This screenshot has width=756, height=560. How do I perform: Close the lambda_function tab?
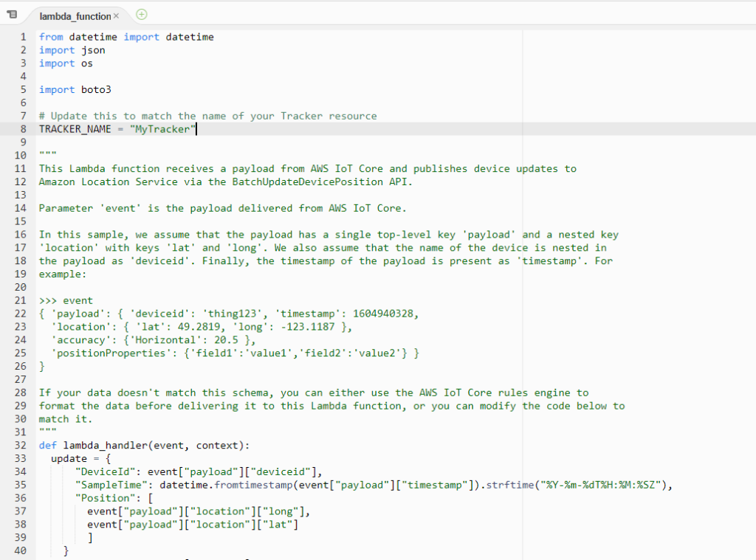(116, 16)
